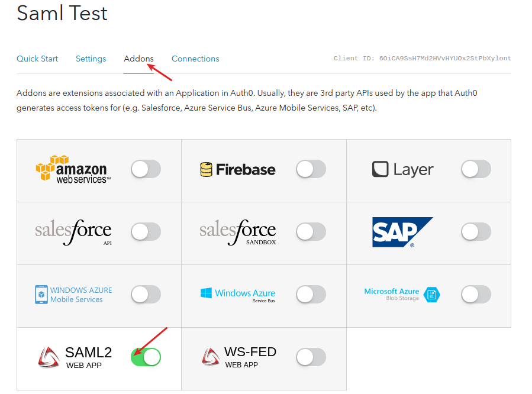Click the SAP logo

coord(403,232)
